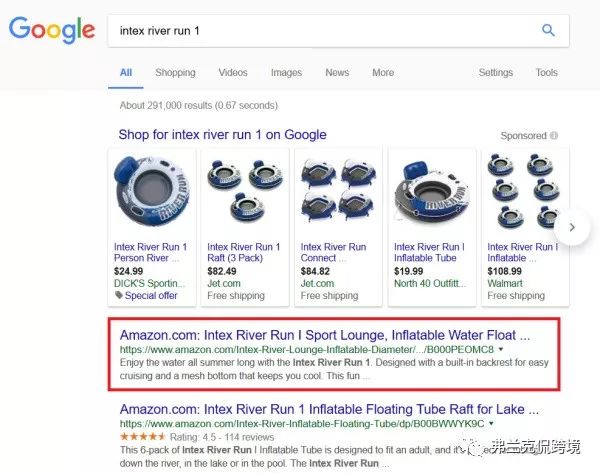The height and width of the screenshot is (474, 600).
Task: Click the blue search magnifier icon
Action: pyautogui.click(x=548, y=30)
